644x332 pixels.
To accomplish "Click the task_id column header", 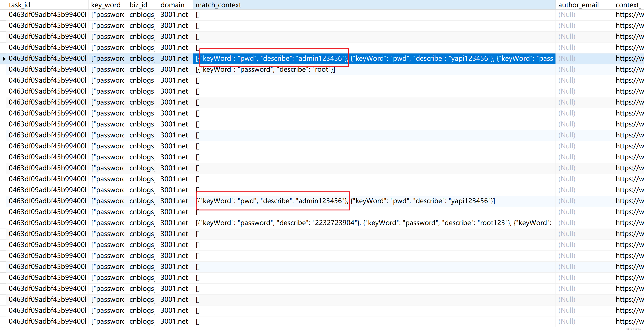I will pyautogui.click(x=19, y=5).
